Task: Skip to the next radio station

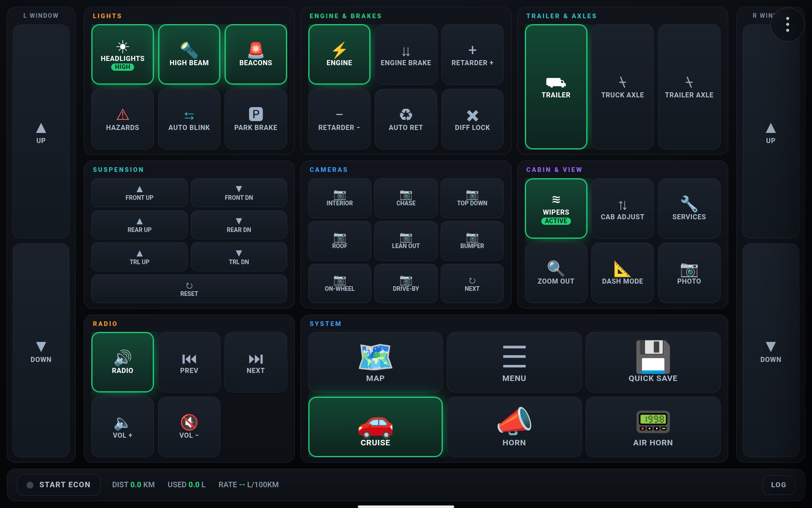Action: (255, 362)
